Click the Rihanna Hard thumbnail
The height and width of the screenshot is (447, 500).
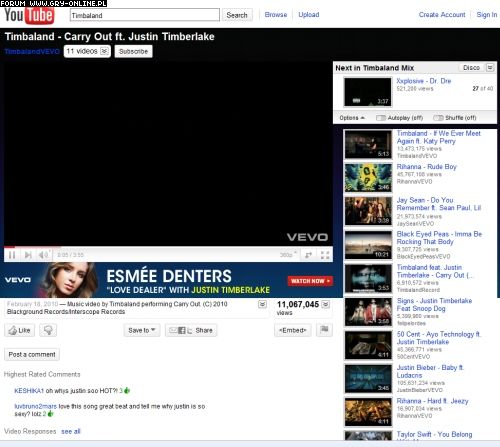pos(368,412)
